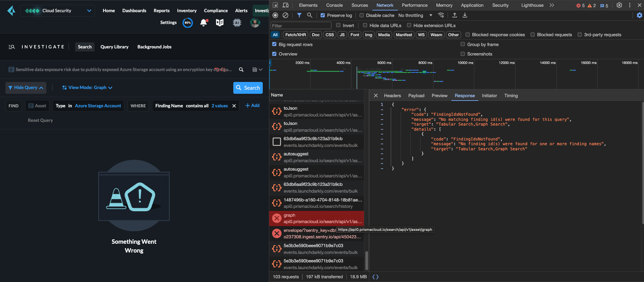This screenshot has height=282, width=644.
Task: Click the Reset Query link
Action: point(40,120)
